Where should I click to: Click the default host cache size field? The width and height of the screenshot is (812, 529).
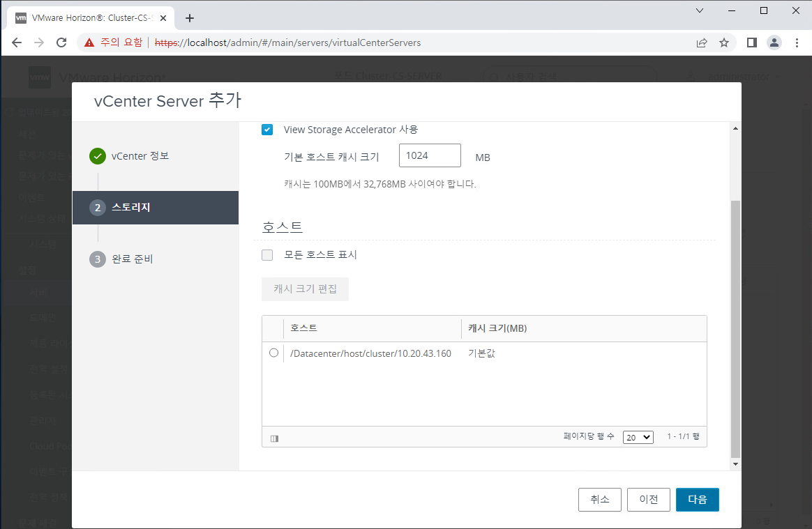430,155
